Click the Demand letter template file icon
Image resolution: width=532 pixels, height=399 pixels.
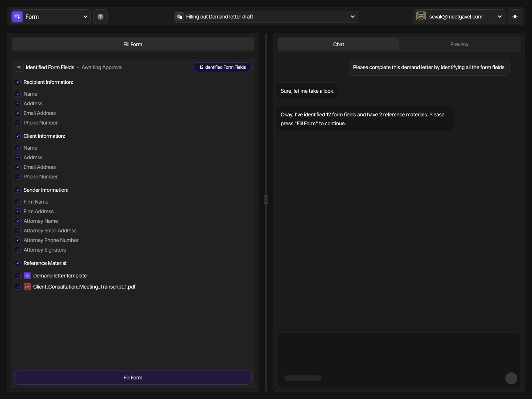point(27,276)
